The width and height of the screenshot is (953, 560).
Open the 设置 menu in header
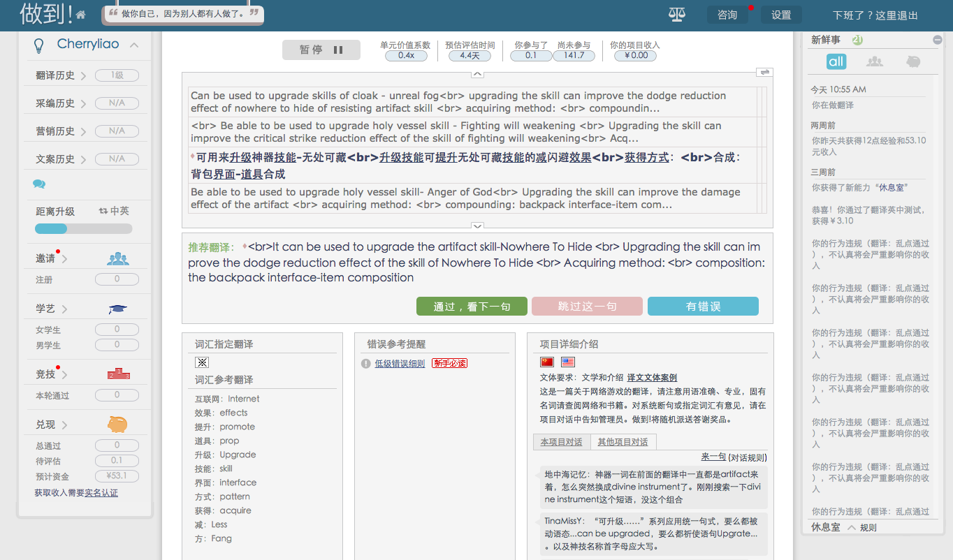(781, 15)
